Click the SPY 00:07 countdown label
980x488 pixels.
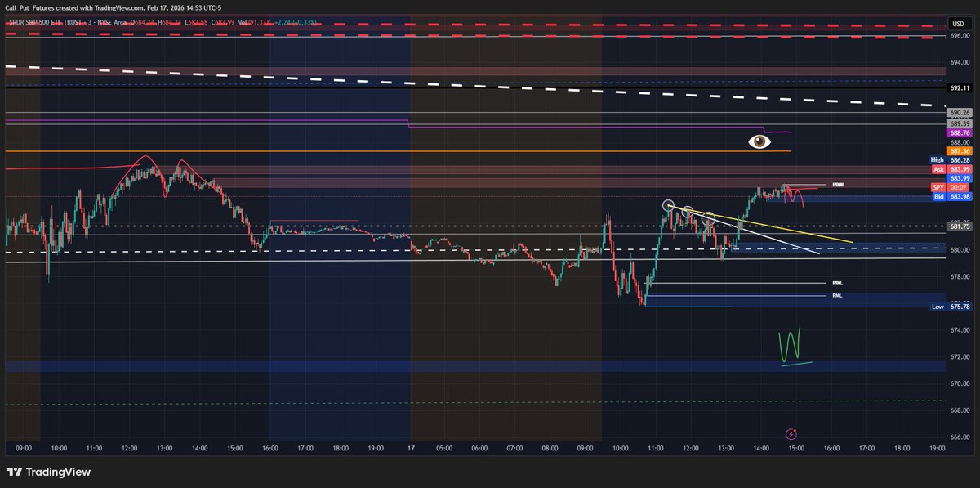[950, 187]
